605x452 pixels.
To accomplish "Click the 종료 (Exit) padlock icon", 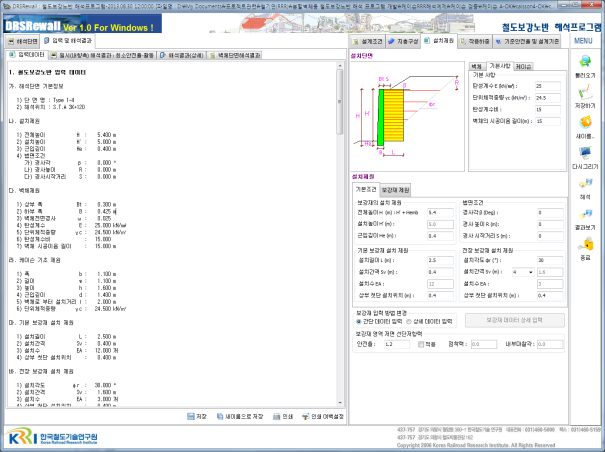I will pos(585,244).
